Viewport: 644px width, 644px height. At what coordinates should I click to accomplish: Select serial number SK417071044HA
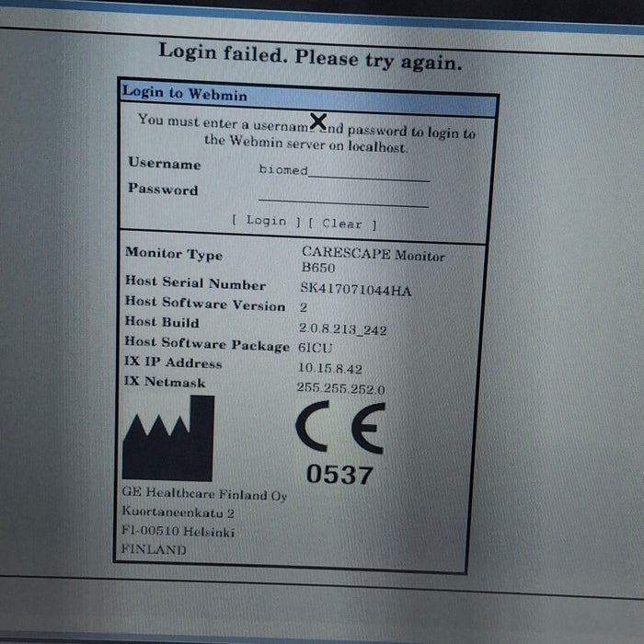pos(355,290)
